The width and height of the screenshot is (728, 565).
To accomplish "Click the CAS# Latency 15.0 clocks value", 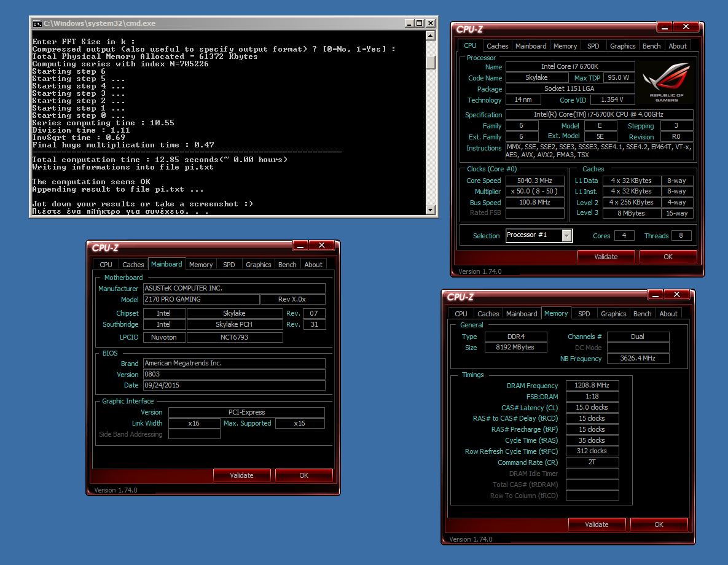I will (x=592, y=408).
